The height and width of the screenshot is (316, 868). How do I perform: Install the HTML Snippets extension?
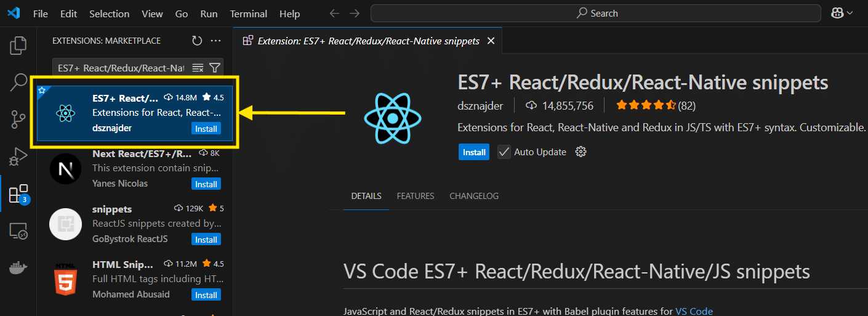(206, 295)
